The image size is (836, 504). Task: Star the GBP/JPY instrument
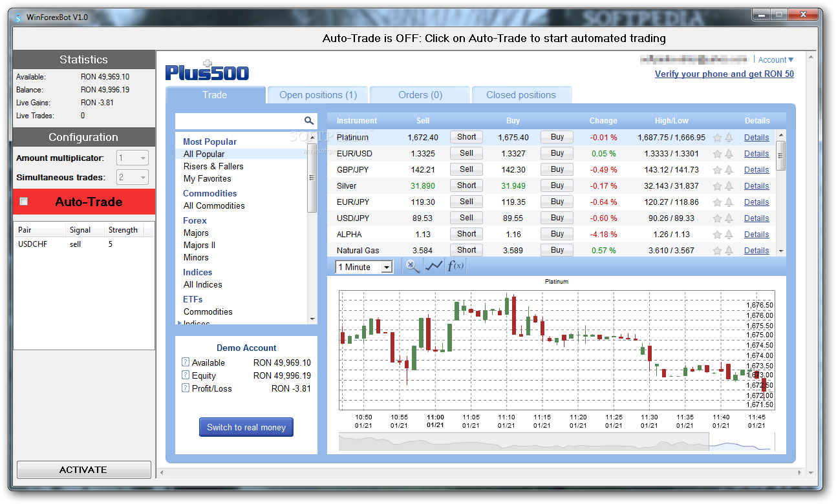pos(717,170)
